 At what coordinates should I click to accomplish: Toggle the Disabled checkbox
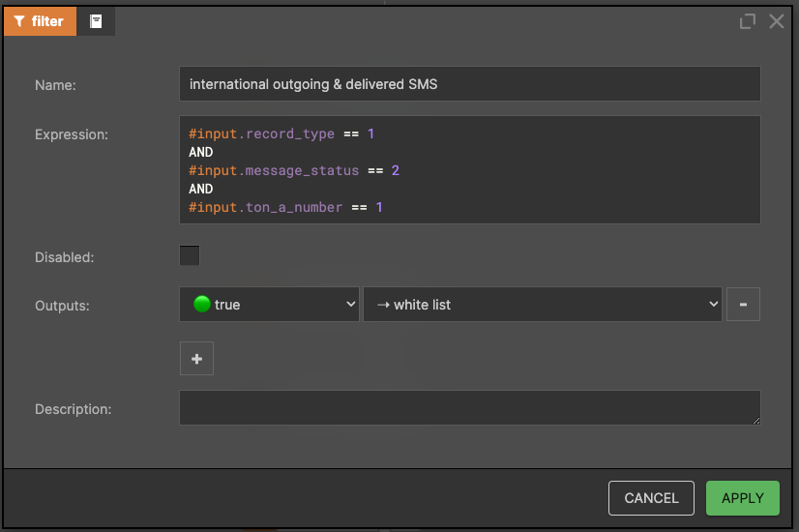[x=190, y=255]
